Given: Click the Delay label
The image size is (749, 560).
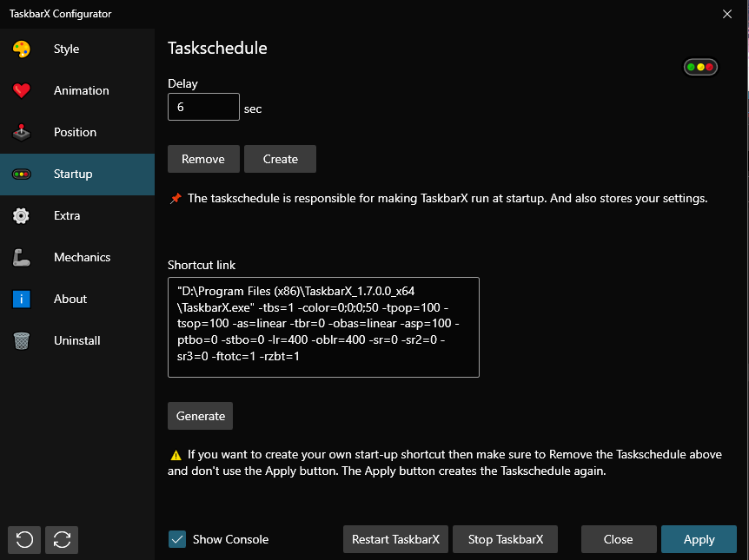Looking at the screenshot, I should click(x=183, y=83).
